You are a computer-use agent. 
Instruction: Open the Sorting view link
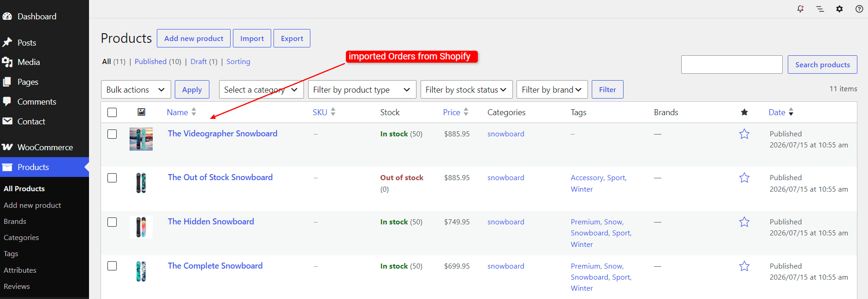pyautogui.click(x=238, y=61)
